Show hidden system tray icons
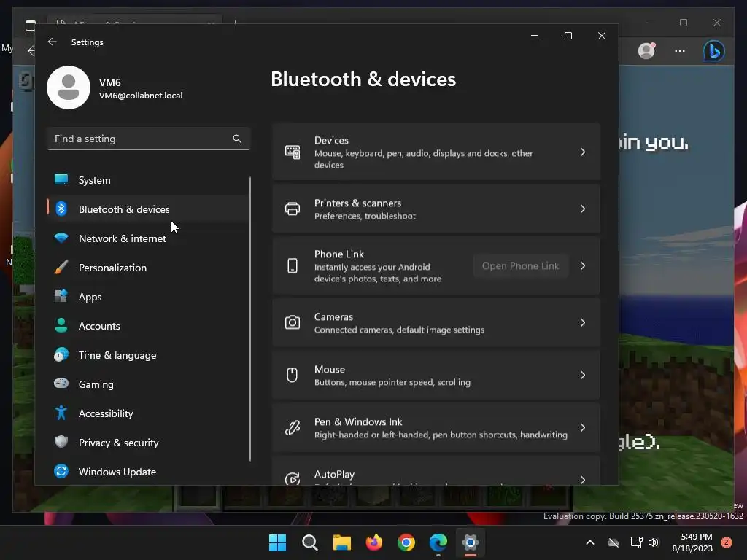This screenshot has height=560, width=747. pyautogui.click(x=589, y=542)
